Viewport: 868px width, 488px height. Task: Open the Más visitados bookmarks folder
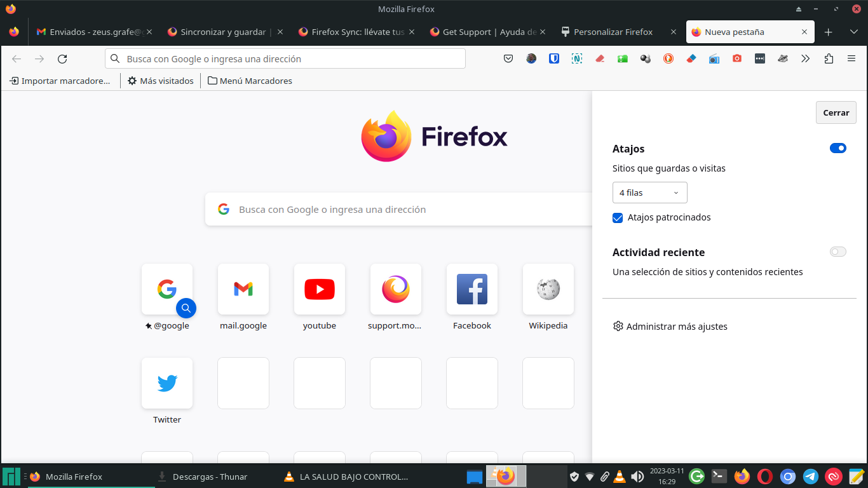[x=160, y=81]
